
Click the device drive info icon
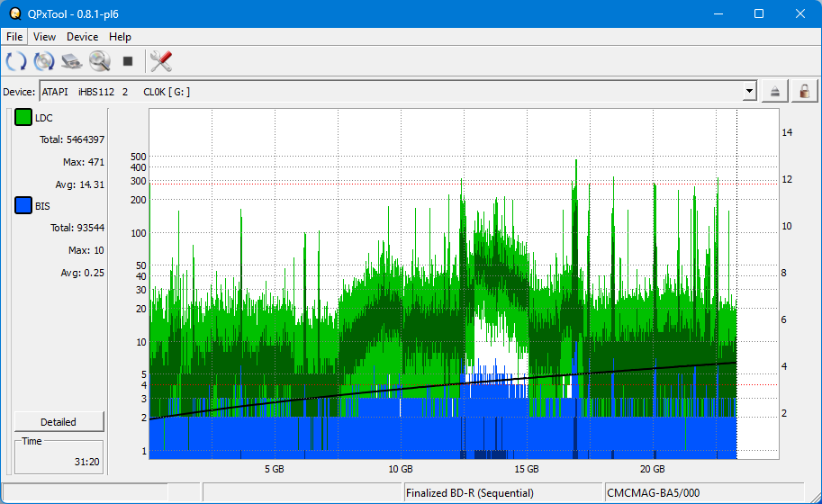click(72, 61)
